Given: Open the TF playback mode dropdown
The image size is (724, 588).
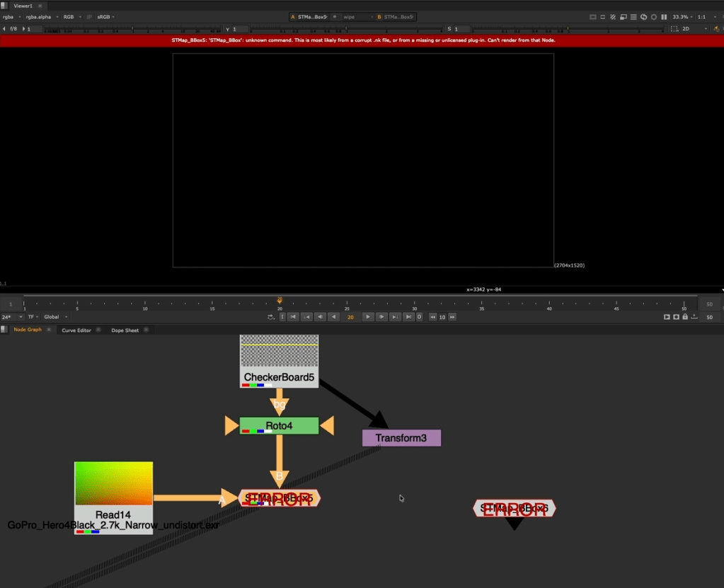Looking at the screenshot, I should click(x=33, y=317).
